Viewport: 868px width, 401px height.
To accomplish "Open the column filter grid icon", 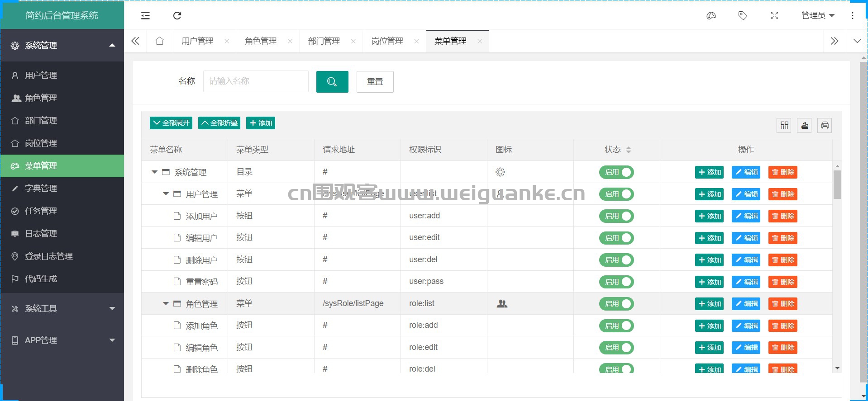I will pyautogui.click(x=784, y=125).
